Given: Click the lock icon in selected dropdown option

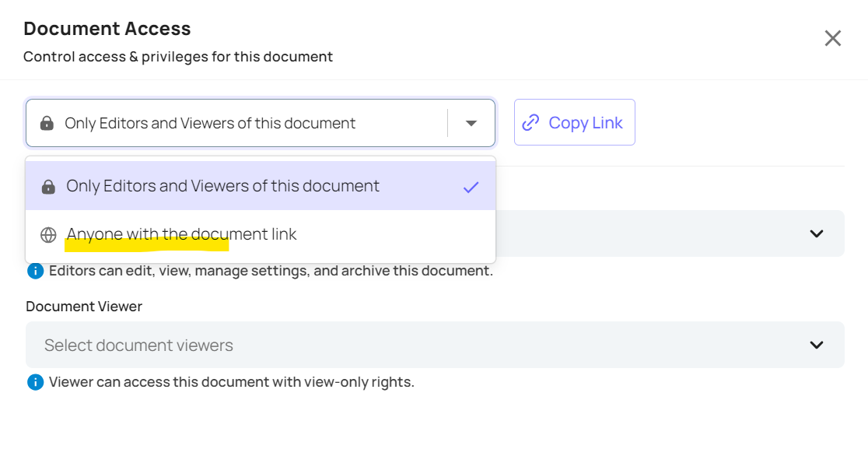Looking at the screenshot, I should 48,187.
